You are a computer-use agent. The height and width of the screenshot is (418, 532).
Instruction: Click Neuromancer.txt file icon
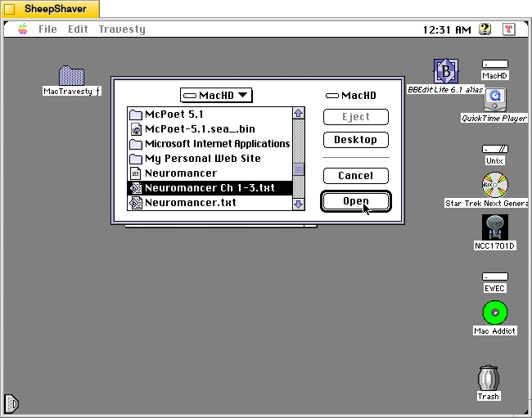click(x=136, y=203)
